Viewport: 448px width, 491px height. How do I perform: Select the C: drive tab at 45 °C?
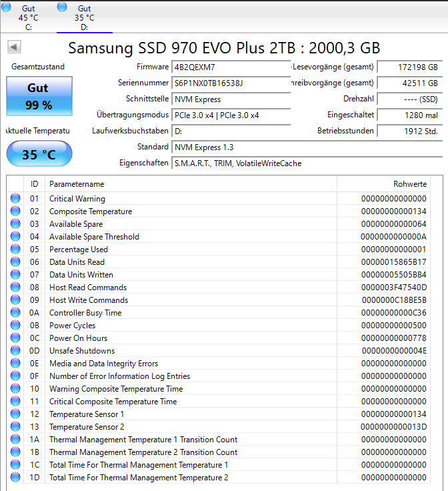point(28,17)
